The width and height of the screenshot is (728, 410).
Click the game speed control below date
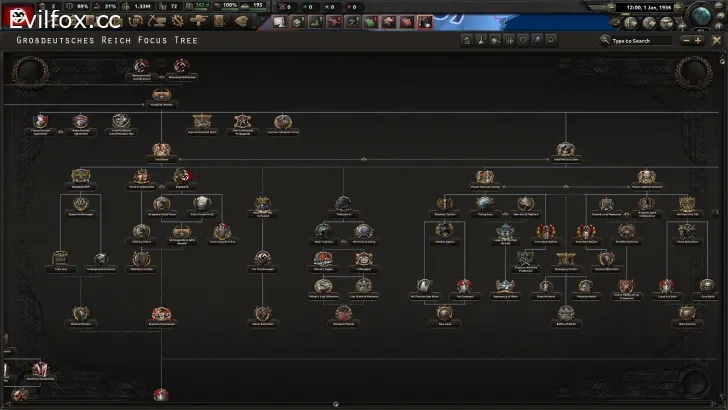pyautogui.click(x=650, y=22)
